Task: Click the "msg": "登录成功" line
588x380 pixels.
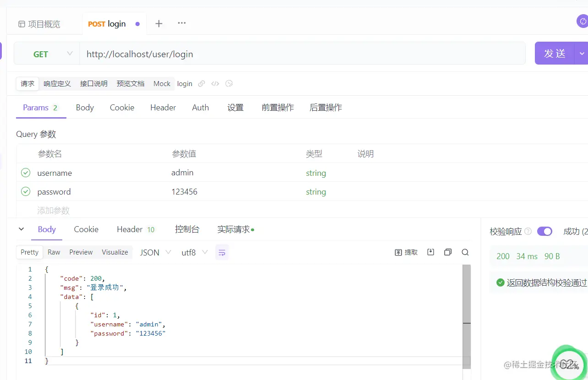Action: click(93, 288)
